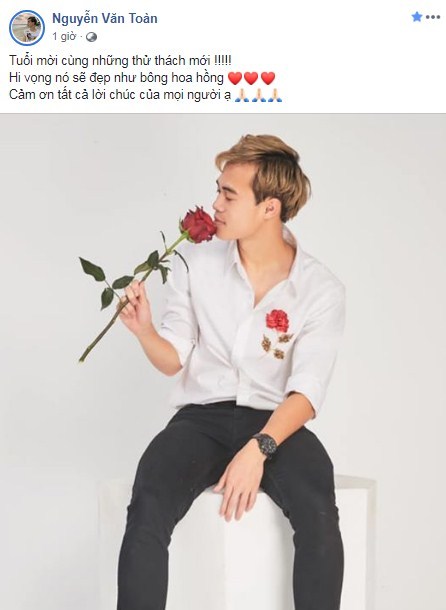This screenshot has height=610, width=446.
Task: Open the poster's round profile avatar
Action: point(27,28)
